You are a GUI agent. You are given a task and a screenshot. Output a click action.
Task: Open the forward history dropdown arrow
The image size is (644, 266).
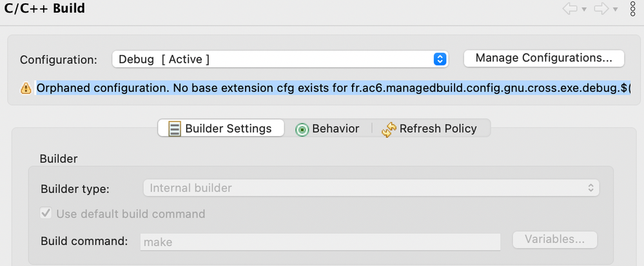615,10
